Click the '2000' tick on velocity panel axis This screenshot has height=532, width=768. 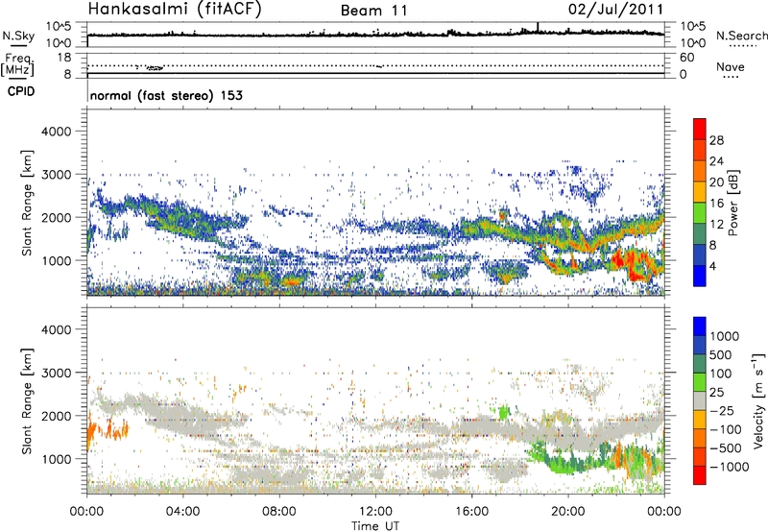56,416
